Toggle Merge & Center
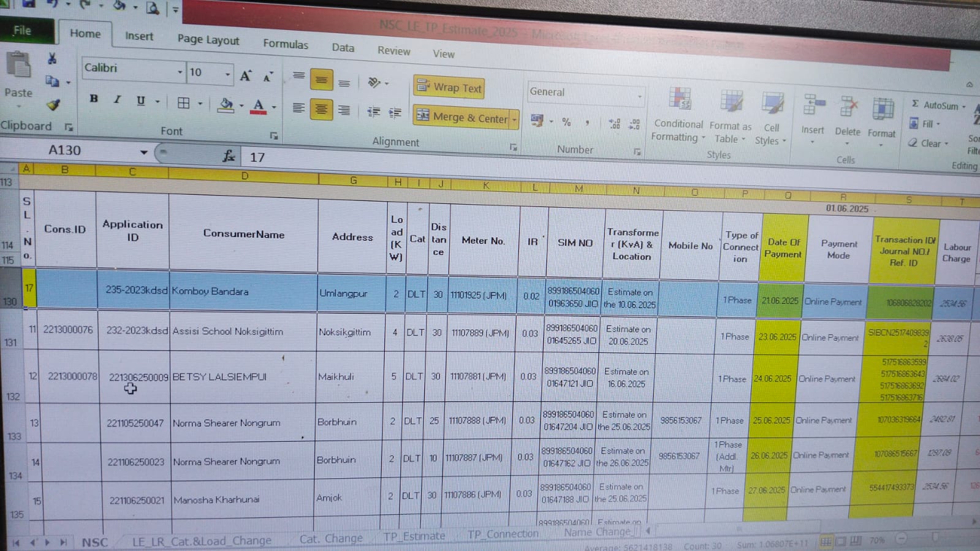The width and height of the screenshot is (980, 551). click(462, 116)
